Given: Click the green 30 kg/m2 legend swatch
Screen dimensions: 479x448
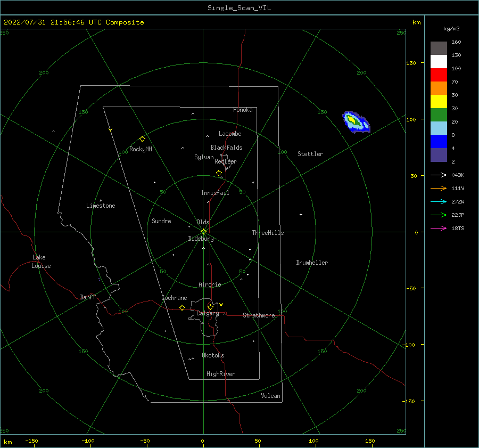Looking at the screenshot, I should (x=439, y=115).
